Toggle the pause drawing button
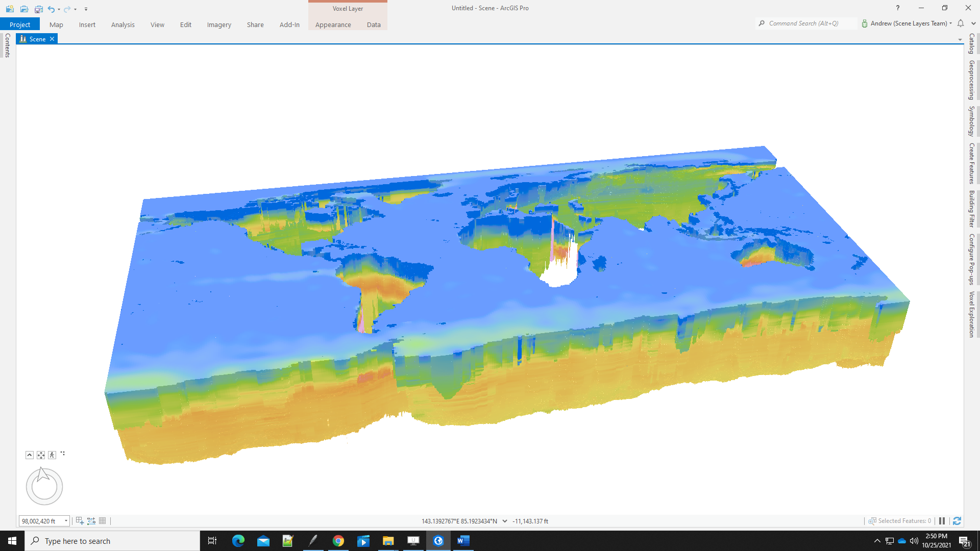The height and width of the screenshot is (551, 980). pos(942,521)
